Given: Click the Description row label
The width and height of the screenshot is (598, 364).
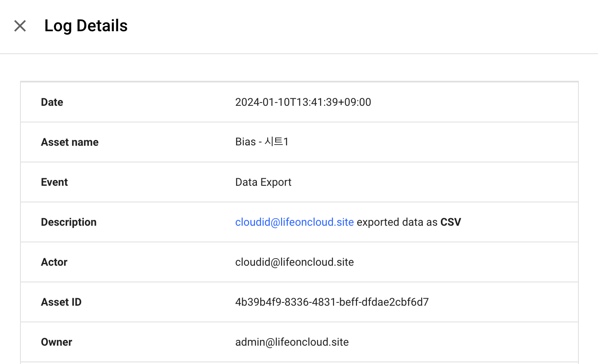Looking at the screenshot, I should (x=69, y=222).
